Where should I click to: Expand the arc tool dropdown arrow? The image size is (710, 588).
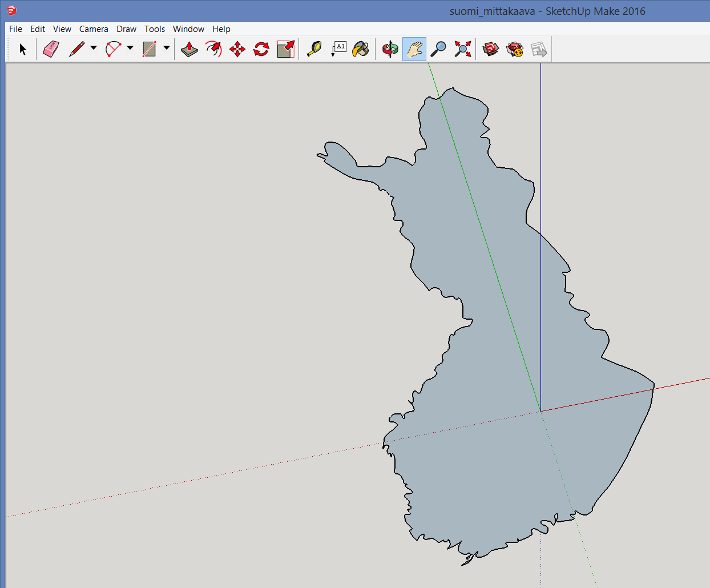click(x=130, y=49)
